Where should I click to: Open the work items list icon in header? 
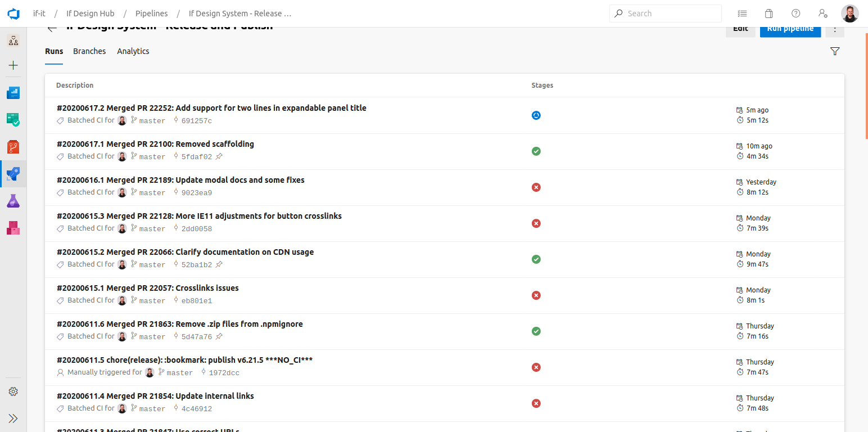(742, 13)
